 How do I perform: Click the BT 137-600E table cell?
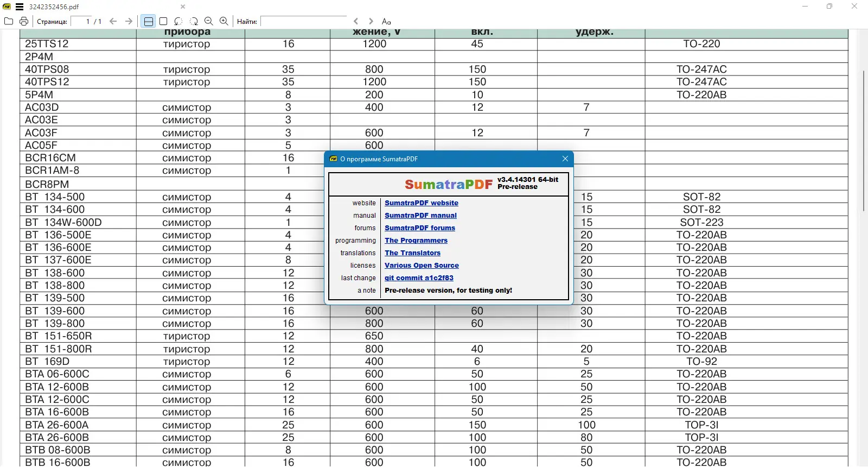tap(78, 260)
